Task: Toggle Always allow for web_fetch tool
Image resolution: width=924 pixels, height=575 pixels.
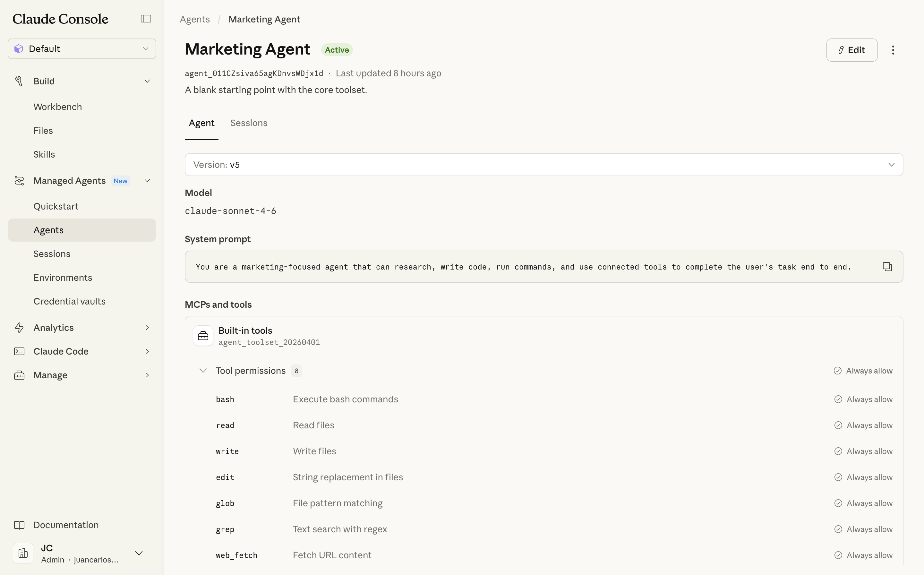Action: (864, 555)
